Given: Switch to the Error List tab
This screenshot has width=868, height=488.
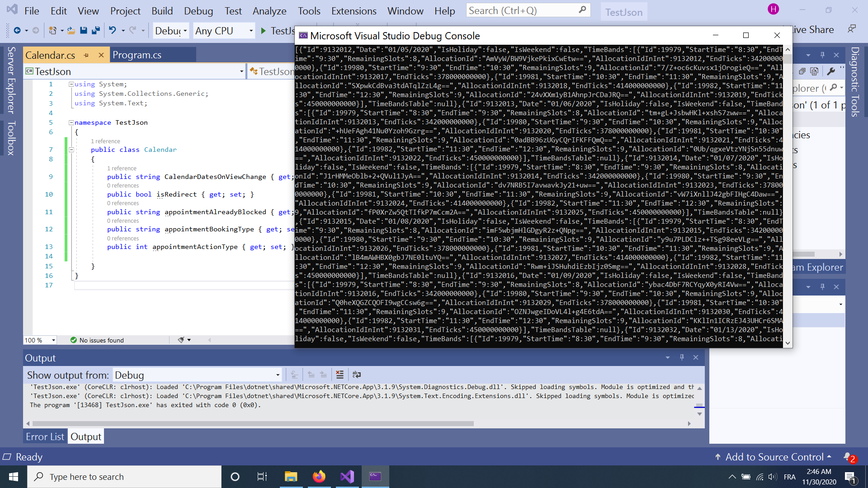Looking at the screenshot, I should point(45,436).
